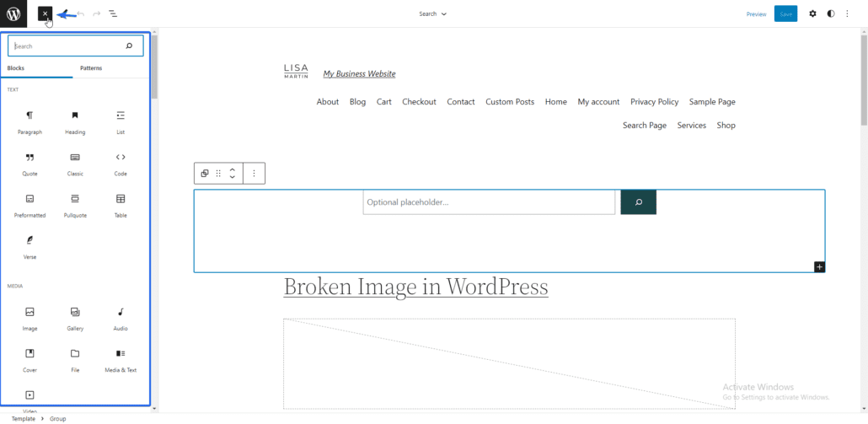Click the About navigation link
Viewport: 868px width, 424px height.
[328, 102]
